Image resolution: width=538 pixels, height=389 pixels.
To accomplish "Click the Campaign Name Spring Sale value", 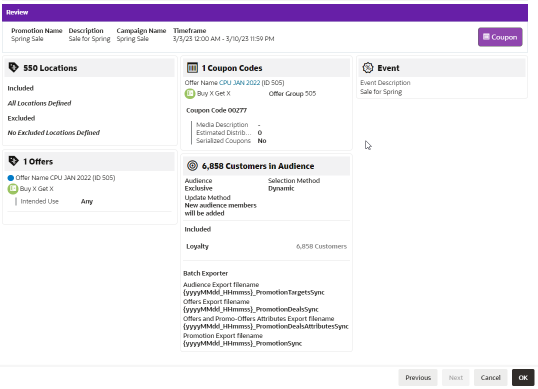I will pos(132,39).
